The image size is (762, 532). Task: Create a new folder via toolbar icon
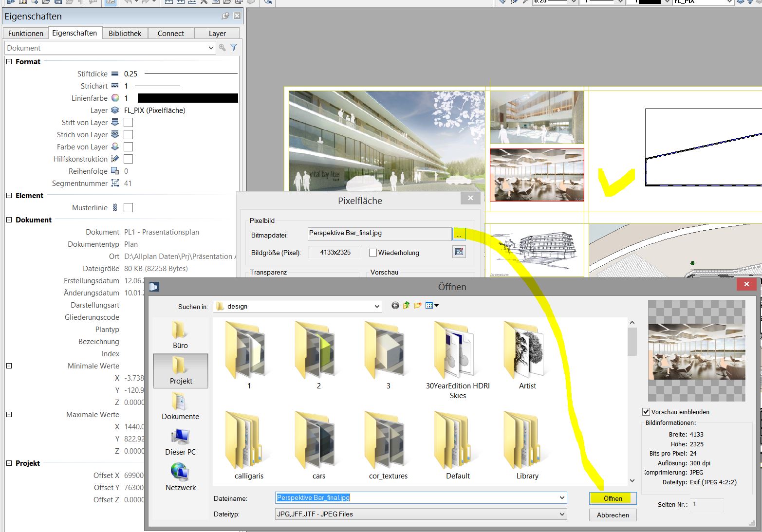point(417,306)
